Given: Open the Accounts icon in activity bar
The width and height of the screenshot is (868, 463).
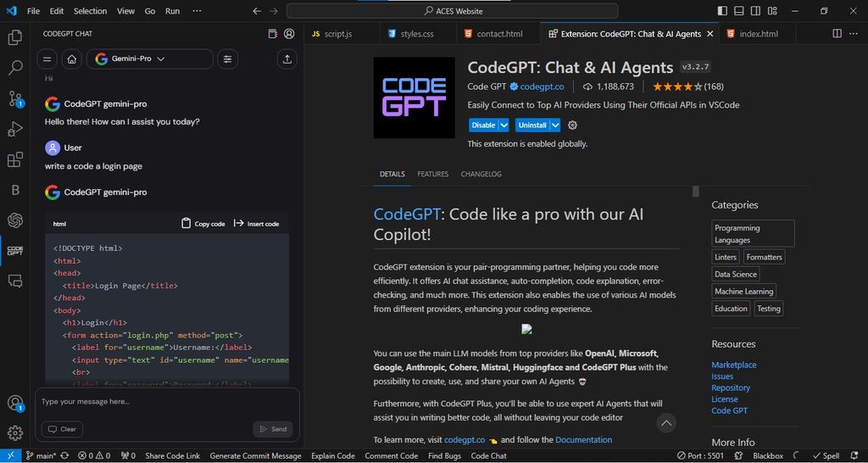Looking at the screenshot, I should click(15, 403).
